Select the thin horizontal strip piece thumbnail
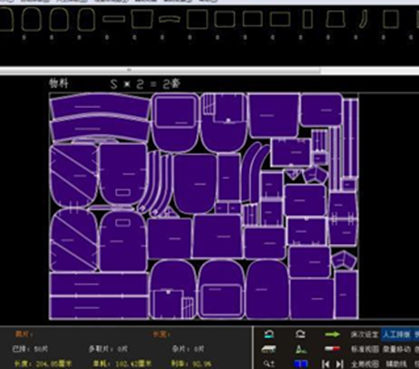 pyautogui.click(x=114, y=18)
